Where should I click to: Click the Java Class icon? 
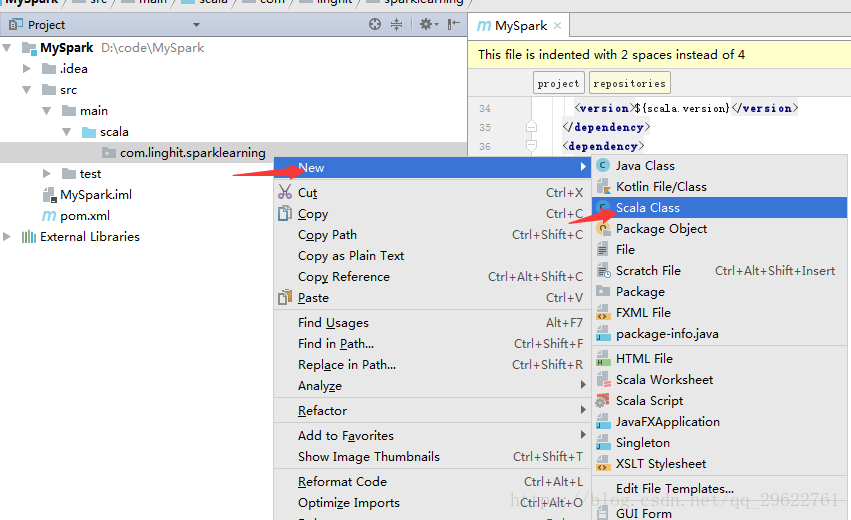[603, 166]
